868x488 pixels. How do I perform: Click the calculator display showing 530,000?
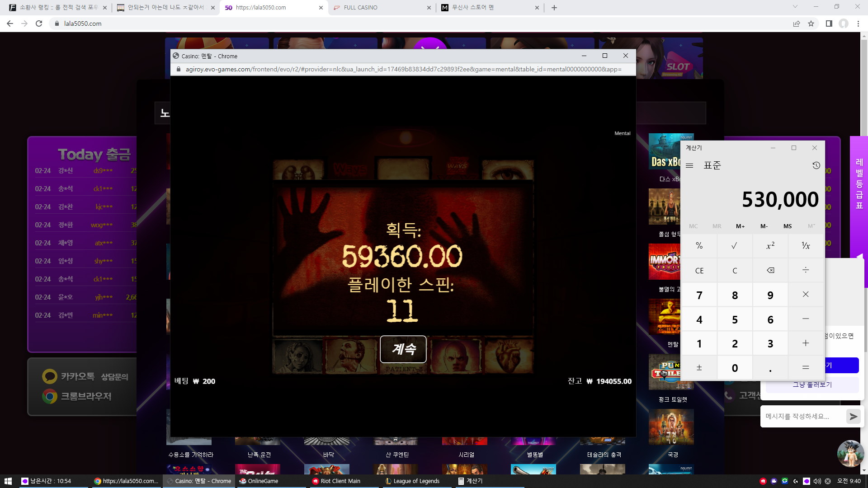(x=780, y=199)
